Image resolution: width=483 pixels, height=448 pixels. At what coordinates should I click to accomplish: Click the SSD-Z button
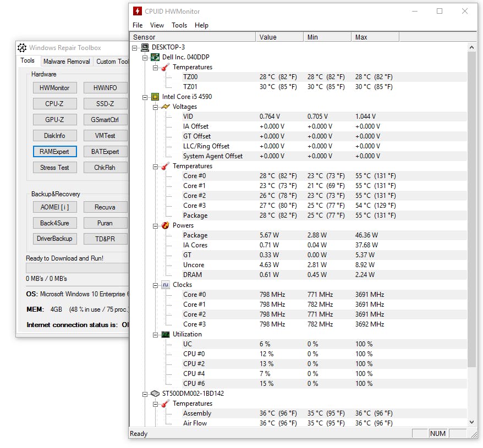tap(105, 104)
